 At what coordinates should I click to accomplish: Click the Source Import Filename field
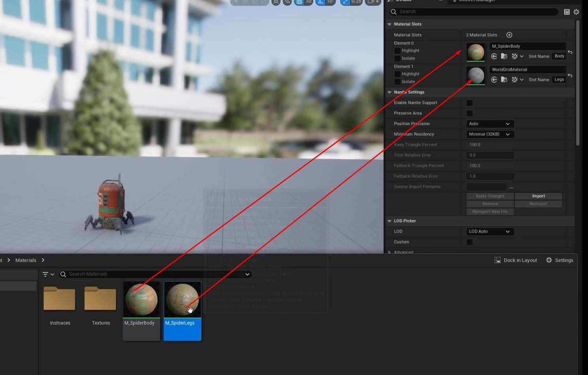pos(486,187)
